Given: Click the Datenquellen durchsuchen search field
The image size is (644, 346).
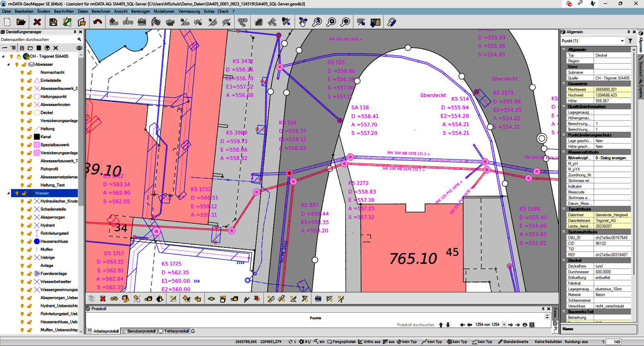Looking at the screenshot, I should (x=38, y=39).
